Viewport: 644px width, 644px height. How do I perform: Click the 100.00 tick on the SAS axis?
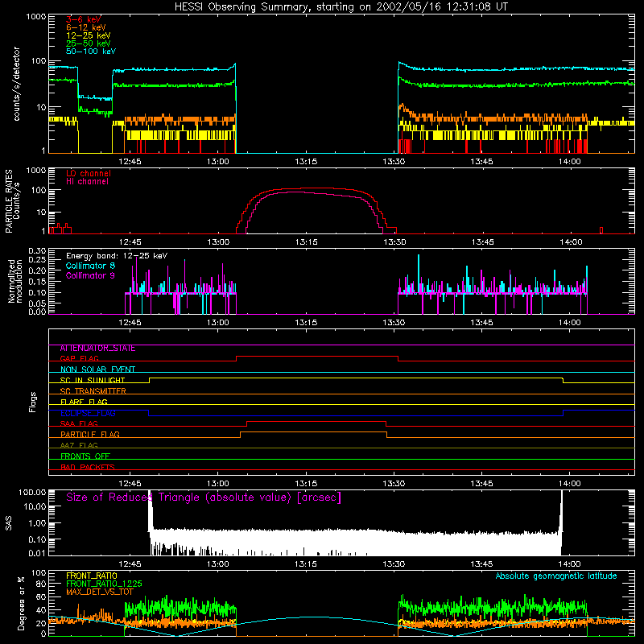(32, 492)
